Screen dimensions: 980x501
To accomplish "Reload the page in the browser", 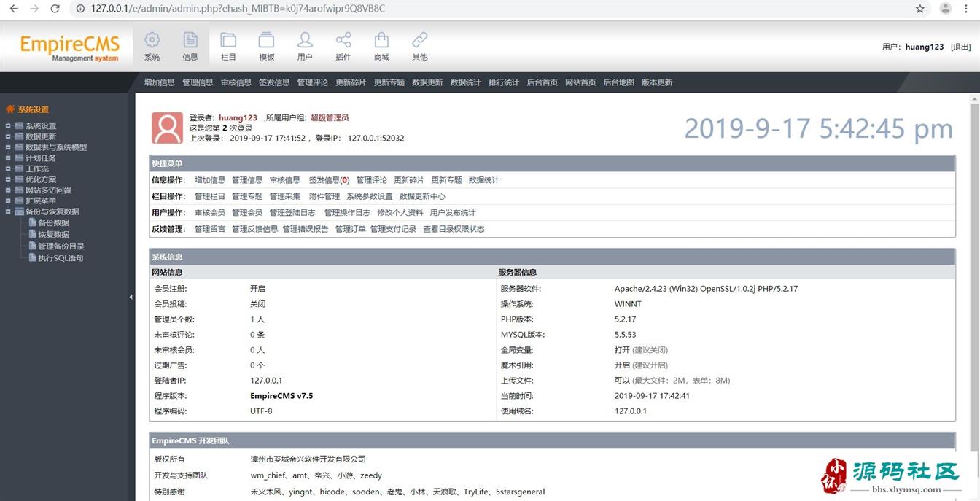I will 55,9.
